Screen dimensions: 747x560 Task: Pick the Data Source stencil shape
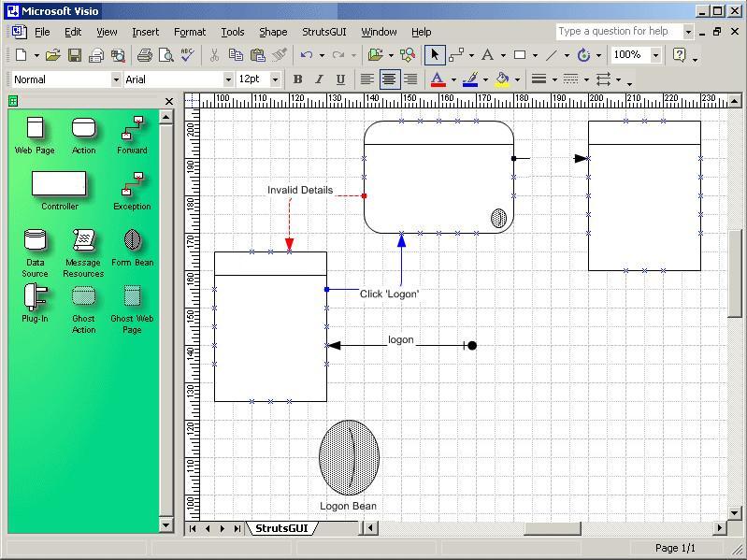(x=35, y=252)
